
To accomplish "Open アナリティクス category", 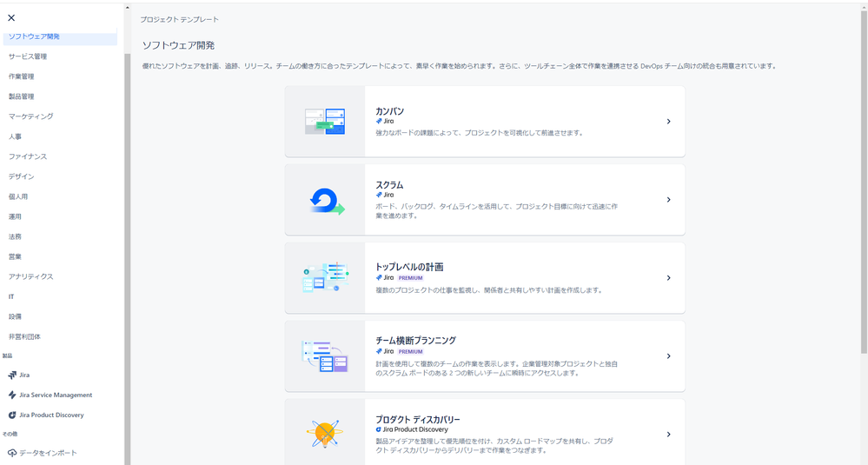I will click(31, 276).
